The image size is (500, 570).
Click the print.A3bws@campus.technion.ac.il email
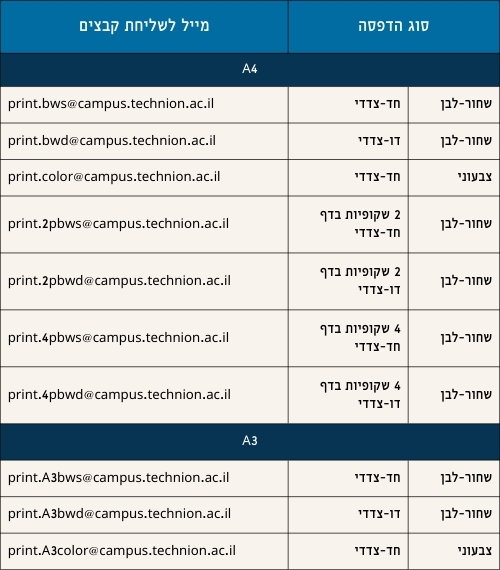pyautogui.click(x=119, y=478)
